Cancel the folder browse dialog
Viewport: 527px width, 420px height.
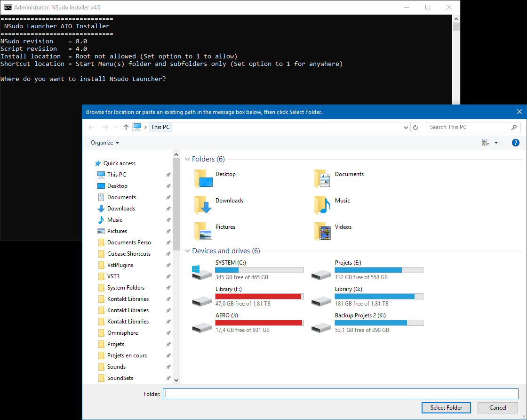click(x=497, y=407)
